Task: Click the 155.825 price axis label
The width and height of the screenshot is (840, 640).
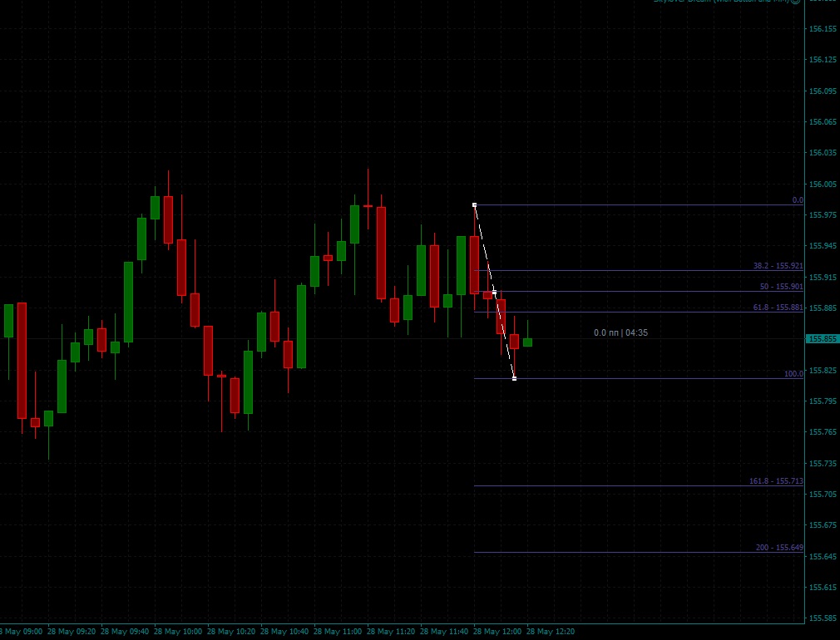Action: [823, 371]
